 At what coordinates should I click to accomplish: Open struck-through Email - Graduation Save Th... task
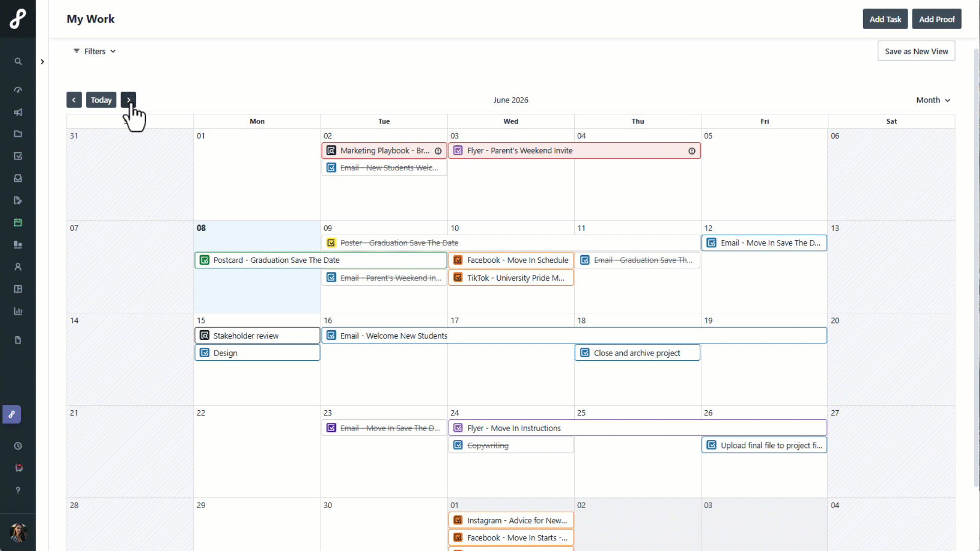(638, 260)
